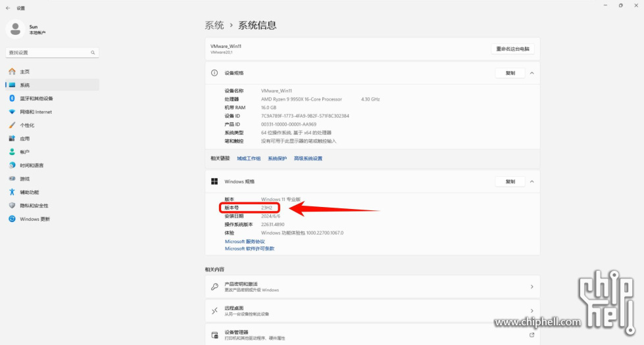Copy the Windows specifications with 复制 button
The width and height of the screenshot is (644, 345).
[x=510, y=181]
